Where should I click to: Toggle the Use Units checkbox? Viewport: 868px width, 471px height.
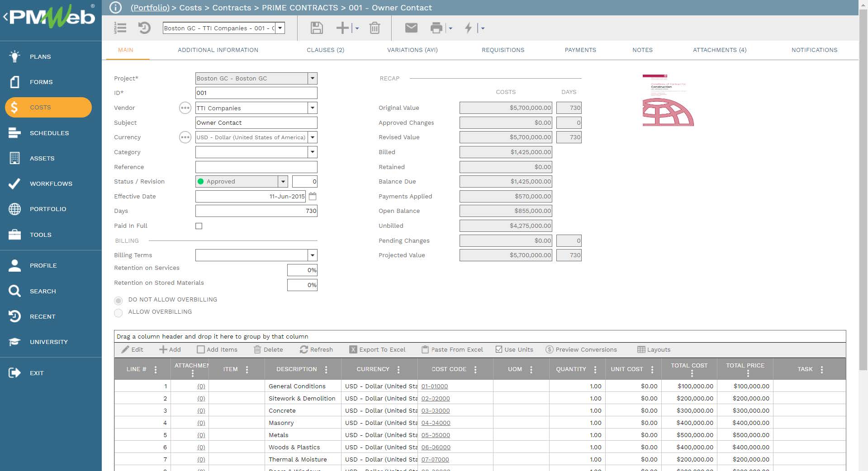point(499,349)
